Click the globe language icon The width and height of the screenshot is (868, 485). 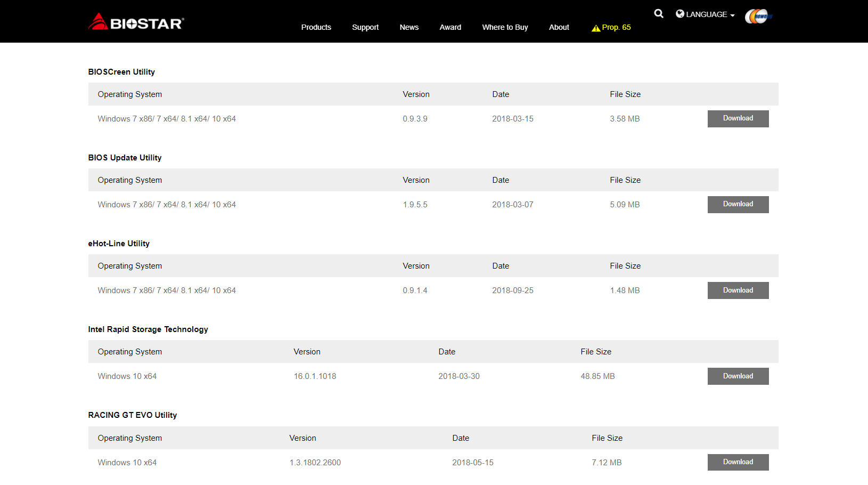pos(680,14)
